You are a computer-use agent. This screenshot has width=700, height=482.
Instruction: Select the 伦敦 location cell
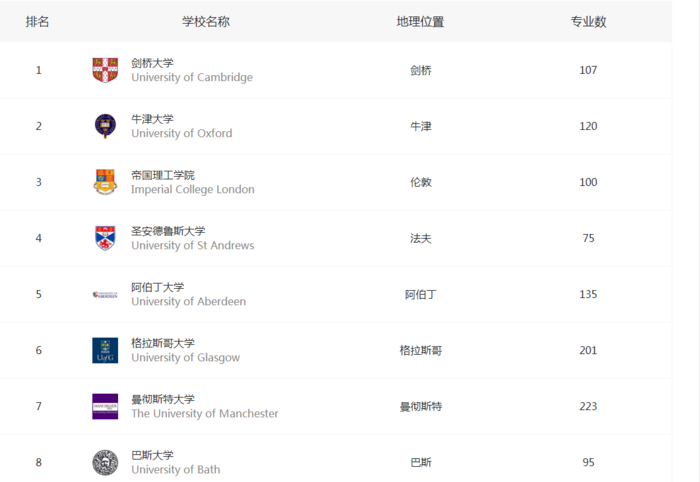pyautogui.click(x=421, y=183)
